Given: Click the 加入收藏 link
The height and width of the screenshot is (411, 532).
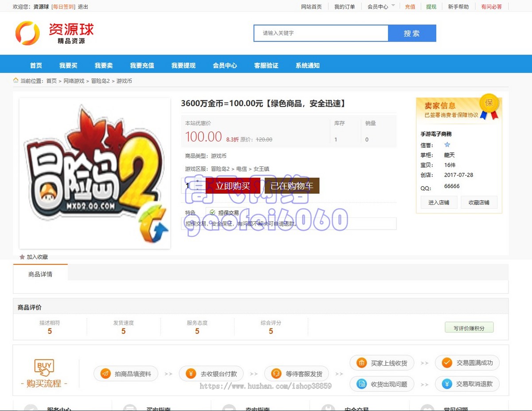Looking at the screenshot, I should point(37,257).
